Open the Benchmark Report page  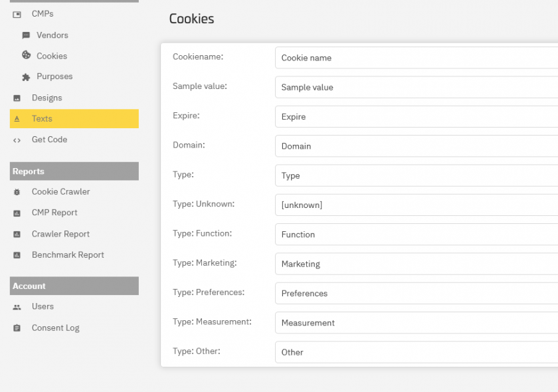(x=68, y=255)
